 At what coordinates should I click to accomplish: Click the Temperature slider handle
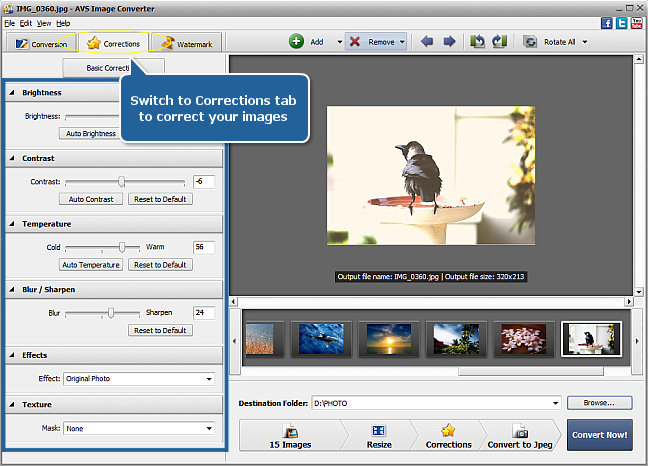click(x=122, y=247)
